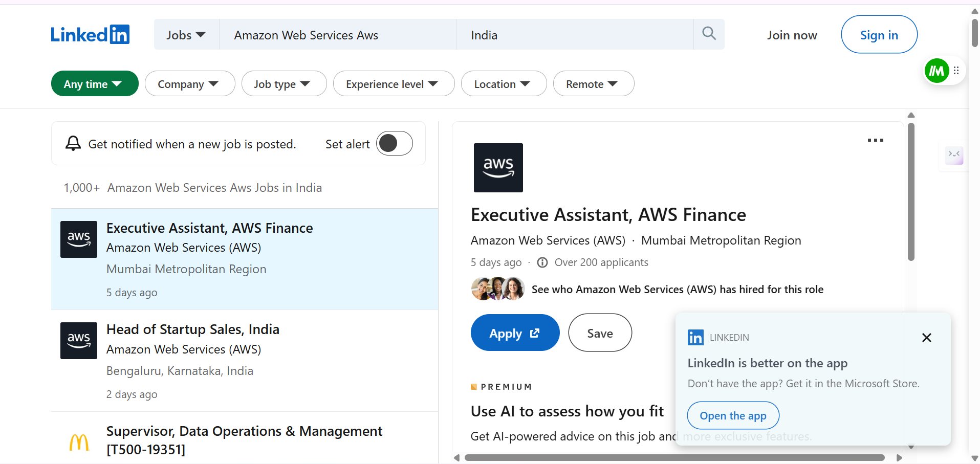Image resolution: width=980 pixels, height=464 pixels.
Task: Open the Jobs category selector
Action: [186, 34]
